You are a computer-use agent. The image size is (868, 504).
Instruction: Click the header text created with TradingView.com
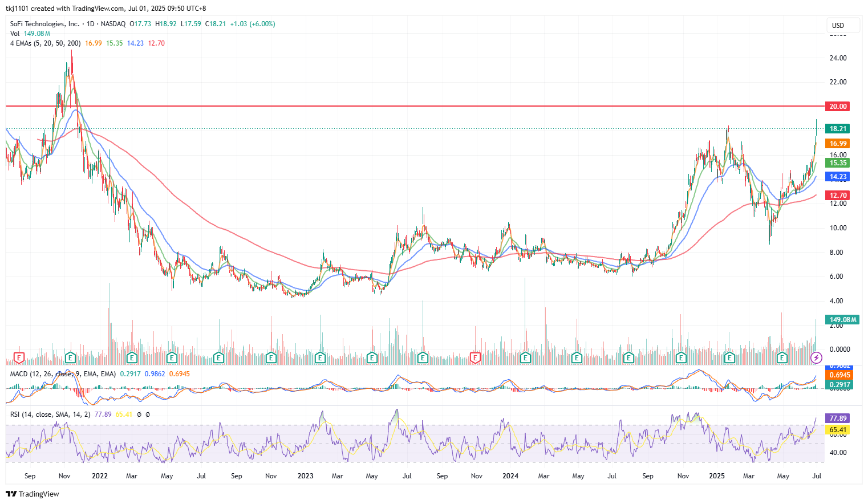[x=75, y=9]
